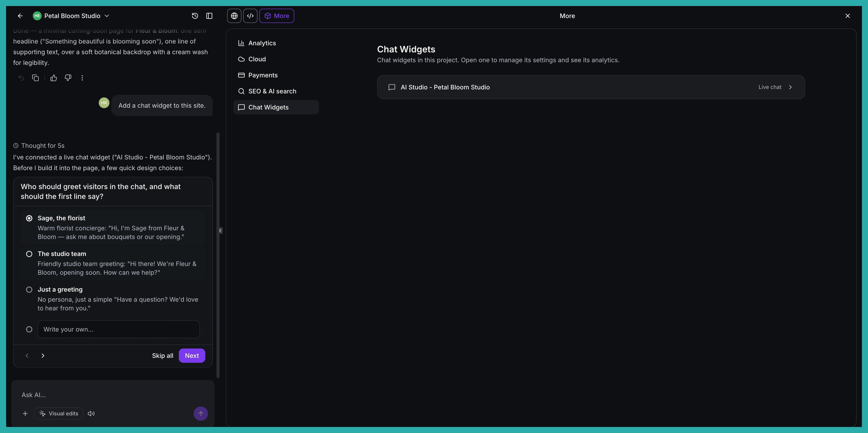Click the HK user avatar
This screenshot has height=433, width=868.
(104, 103)
